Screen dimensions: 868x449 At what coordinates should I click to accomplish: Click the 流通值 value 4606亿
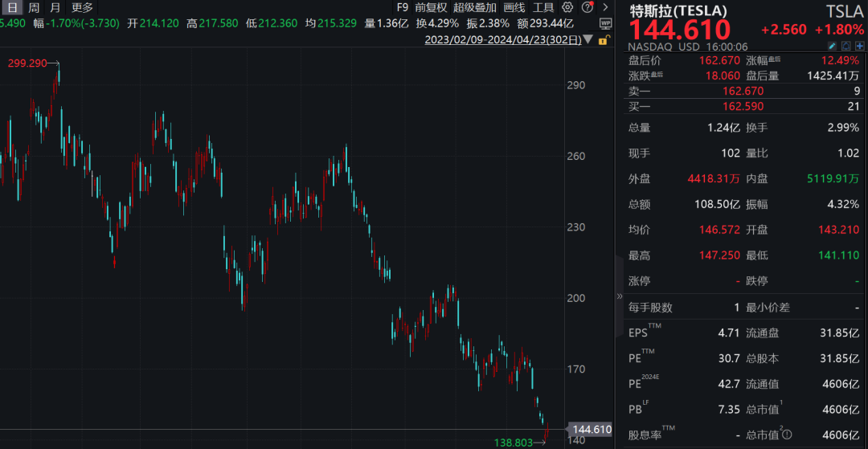[x=841, y=384]
